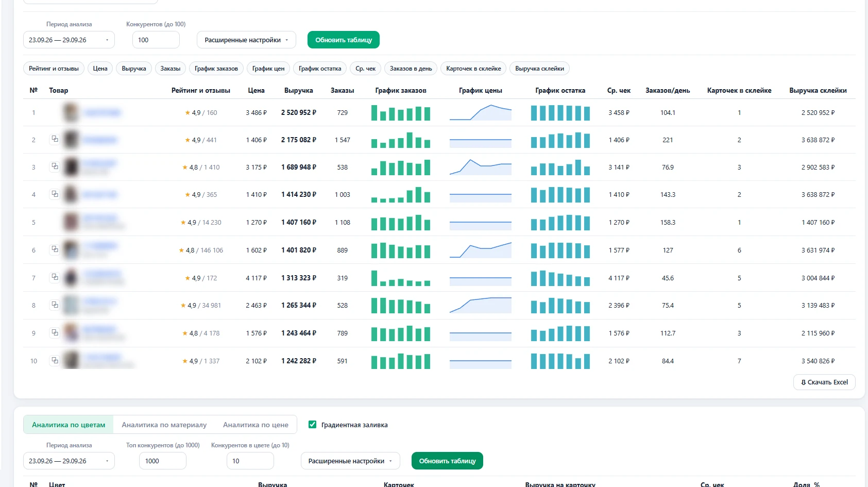Click the glued-cards icon in row 4
The width and height of the screenshot is (868, 487).
[55, 194]
